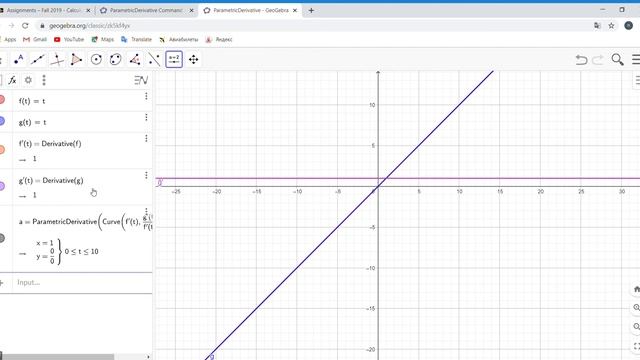Select the Line tool
This screenshot has height=360, width=640.
(x=38, y=60)
